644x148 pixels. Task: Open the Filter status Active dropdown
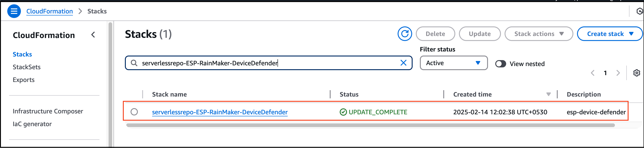(453, 63)
